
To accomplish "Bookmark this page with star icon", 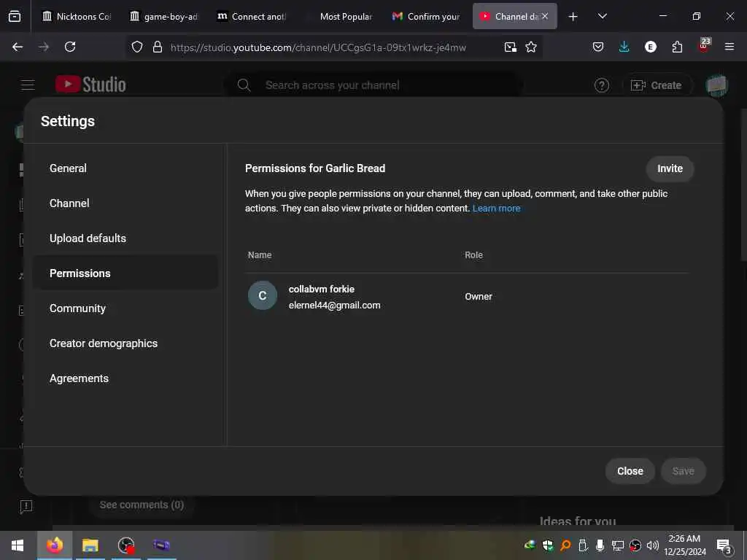I will 531,47.
